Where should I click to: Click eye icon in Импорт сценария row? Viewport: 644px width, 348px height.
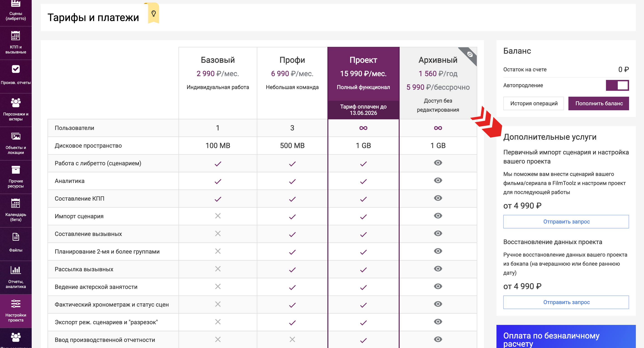[x=438, y=216]
